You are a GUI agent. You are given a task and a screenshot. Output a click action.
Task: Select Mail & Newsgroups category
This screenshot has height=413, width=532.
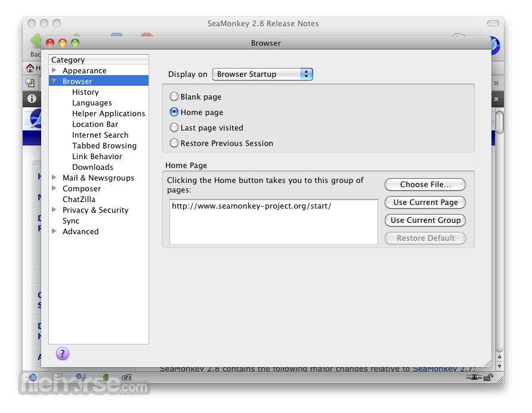[98, 178]
